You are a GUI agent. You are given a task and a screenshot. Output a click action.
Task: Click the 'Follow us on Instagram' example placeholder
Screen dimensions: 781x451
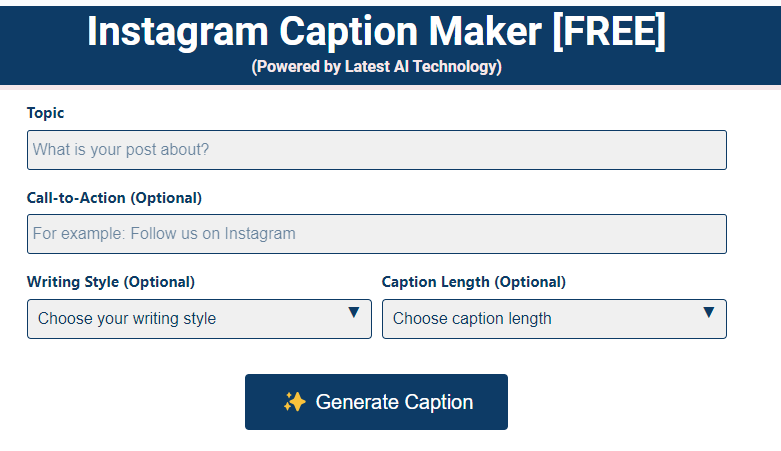(x=213, y=234)
